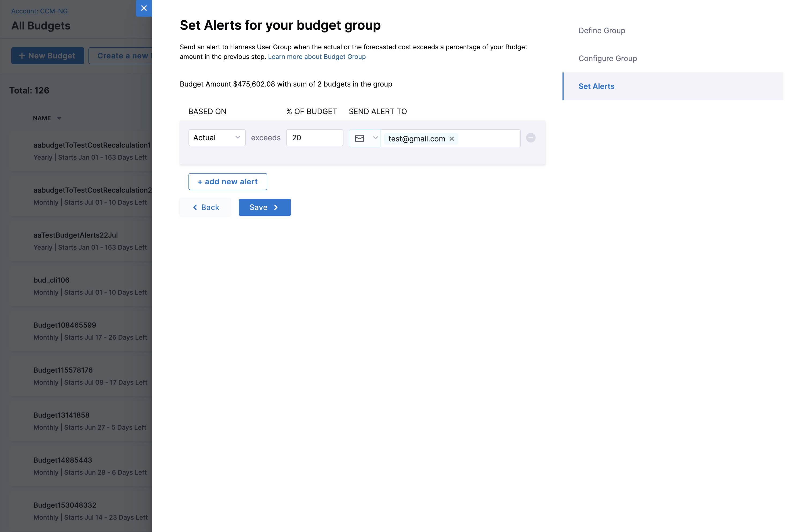Click the envelope email channel icon
The image size is (792, 532).
click(360, 138)
